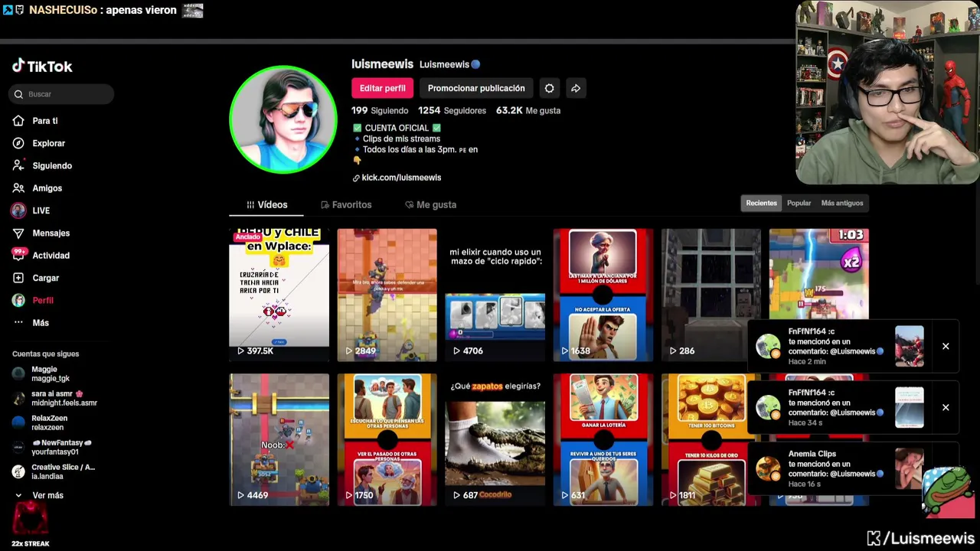Close the Hace 34 s notification
980x551 pixels.
[946, 408]
